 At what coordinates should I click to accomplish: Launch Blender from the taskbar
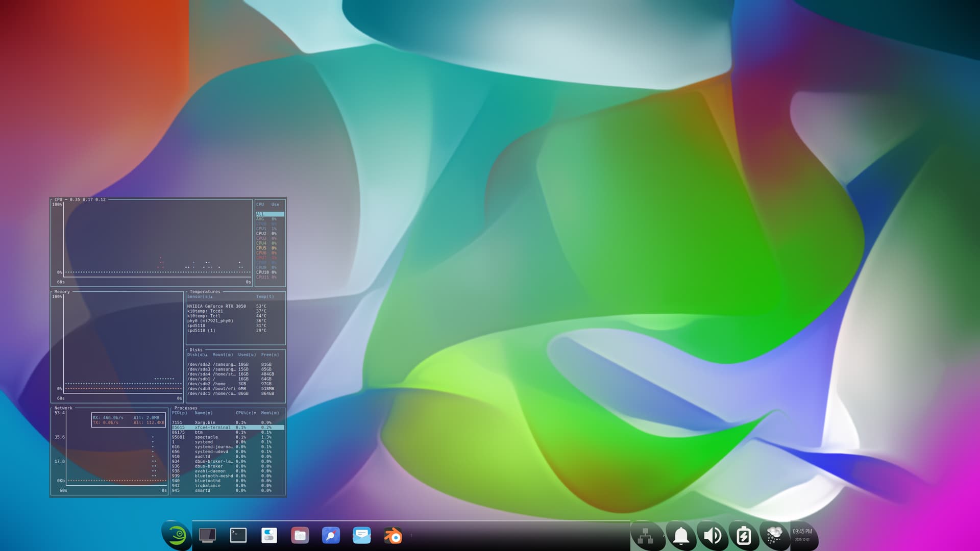pyautogui.click(x=393, y=536)
